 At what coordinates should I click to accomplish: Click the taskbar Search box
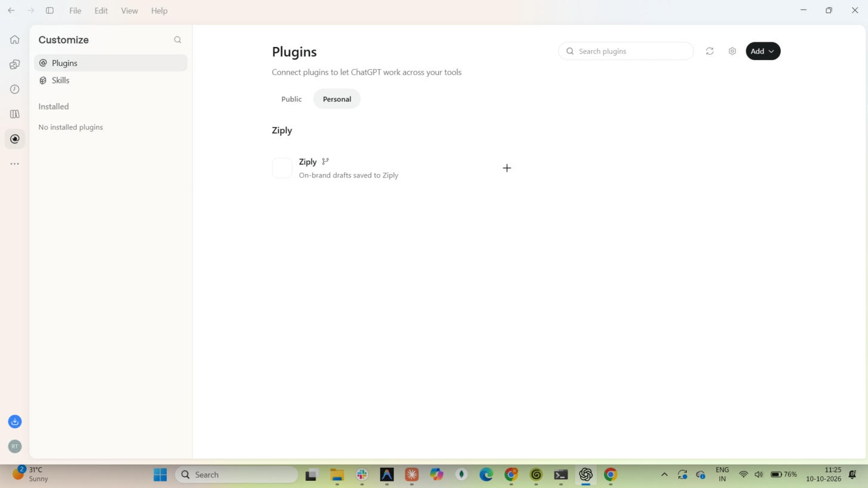[x=237, y=475]
